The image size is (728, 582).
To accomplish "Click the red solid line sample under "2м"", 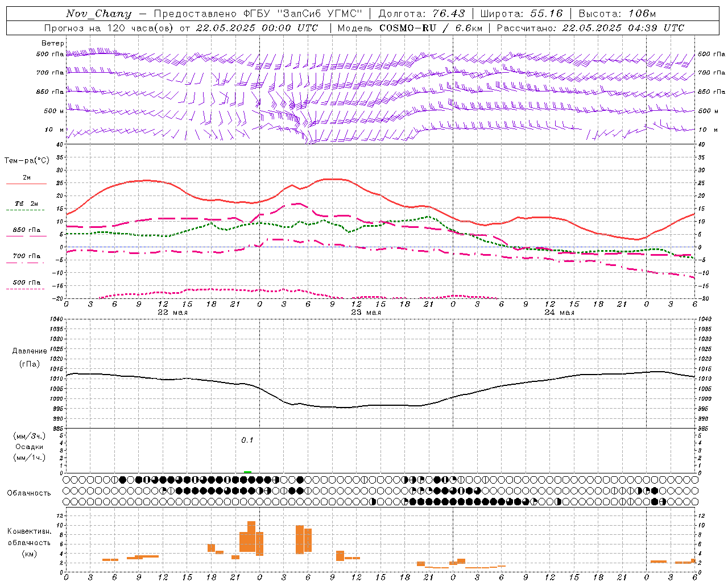I will tap(26, 184).
